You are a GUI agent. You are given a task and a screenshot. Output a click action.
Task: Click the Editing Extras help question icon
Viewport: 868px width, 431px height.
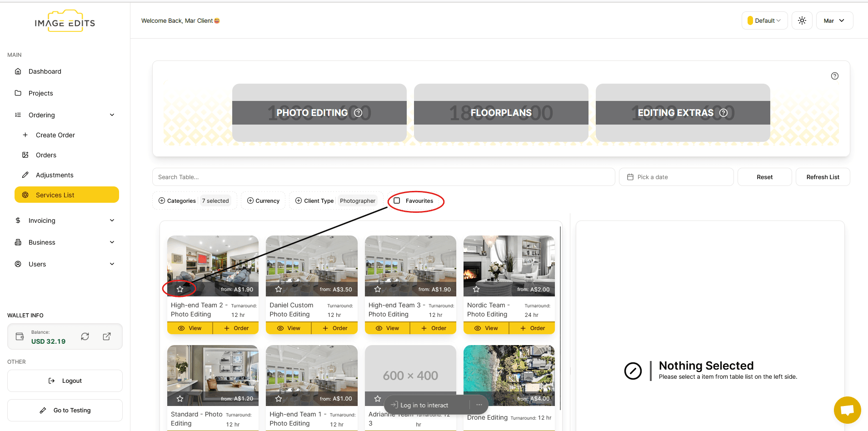tap(723, 113)
